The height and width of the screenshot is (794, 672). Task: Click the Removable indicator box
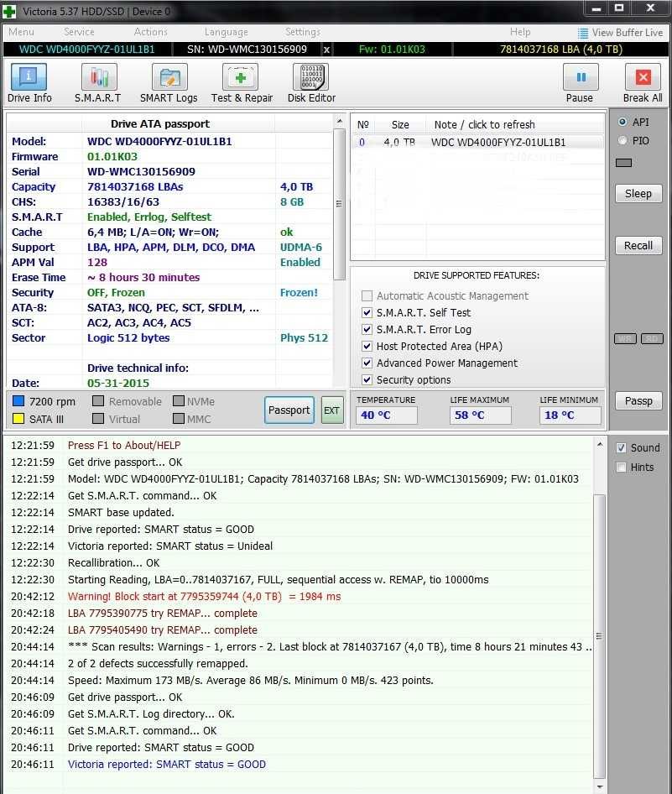click(x=98, y=401)
